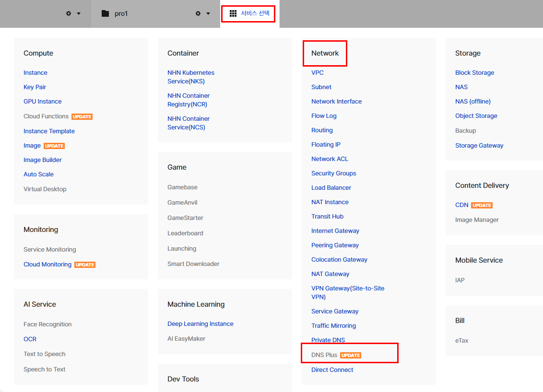Open Internet Gateway
543x392 pixels.
(335, 231)
